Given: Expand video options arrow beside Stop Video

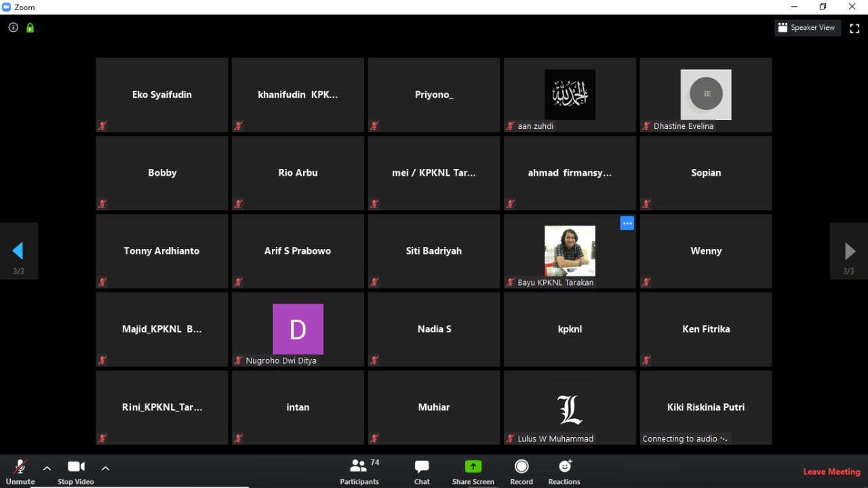Looking at the screenshot, I should (x=105, y=468).
